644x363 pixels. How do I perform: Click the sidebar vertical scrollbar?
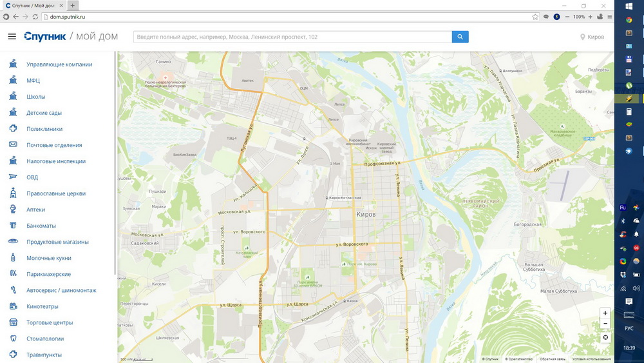pos(115,163)
